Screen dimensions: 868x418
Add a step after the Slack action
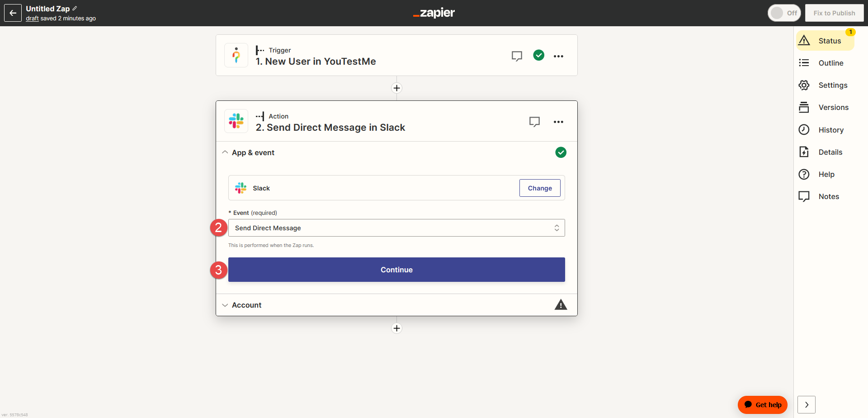[396, 328]
